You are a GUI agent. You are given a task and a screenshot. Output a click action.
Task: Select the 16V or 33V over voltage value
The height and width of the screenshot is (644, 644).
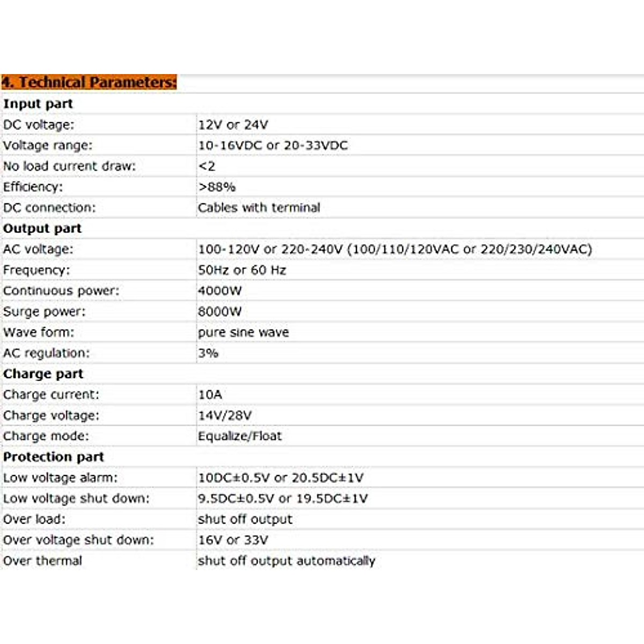pyautogui.click(x=233, y=540)
